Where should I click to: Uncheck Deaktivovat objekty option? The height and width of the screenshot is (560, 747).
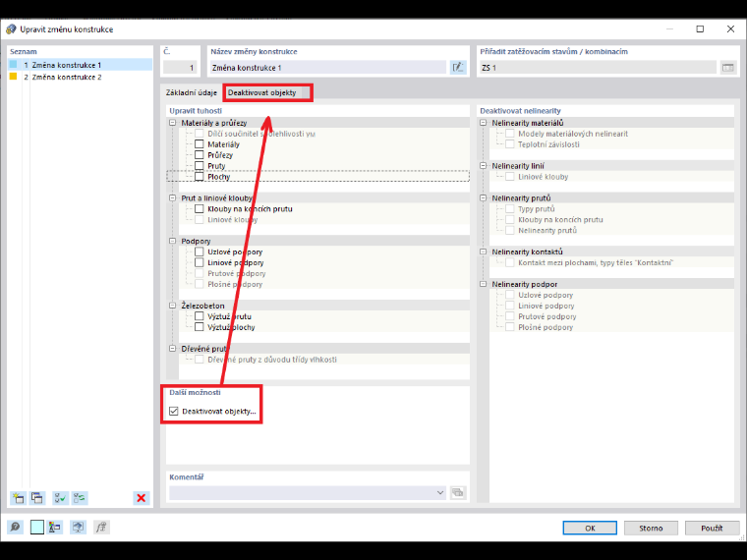click(173, 411)
